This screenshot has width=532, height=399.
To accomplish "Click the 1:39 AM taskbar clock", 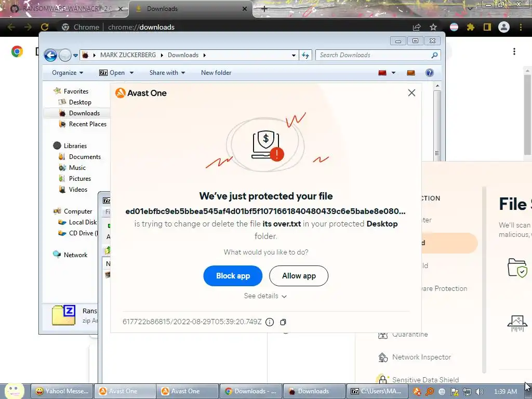I will tap(506, 392).
